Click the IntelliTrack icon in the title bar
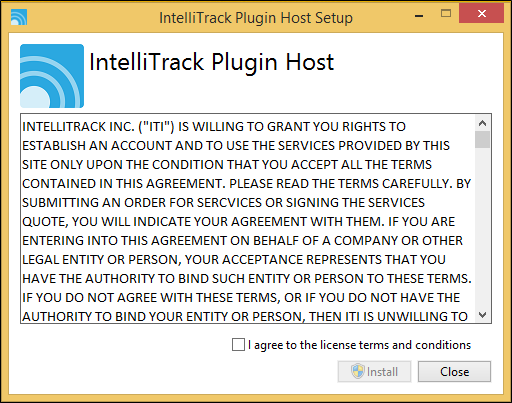This screenshot has height=403, width=512. tap(19, 17)
